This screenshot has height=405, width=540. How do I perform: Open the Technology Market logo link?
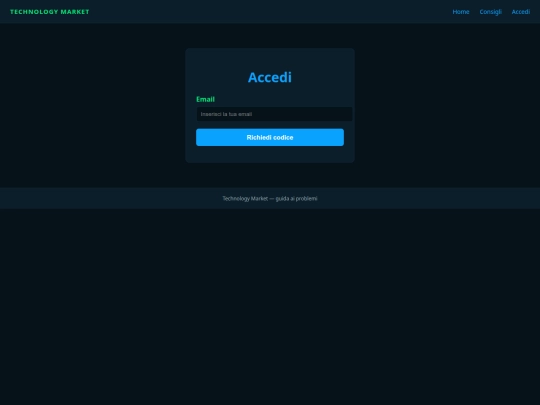[x=50, y=12]
